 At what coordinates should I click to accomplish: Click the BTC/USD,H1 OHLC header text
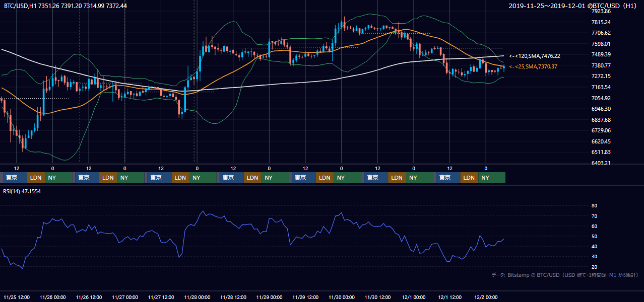[x=66, y=6]
